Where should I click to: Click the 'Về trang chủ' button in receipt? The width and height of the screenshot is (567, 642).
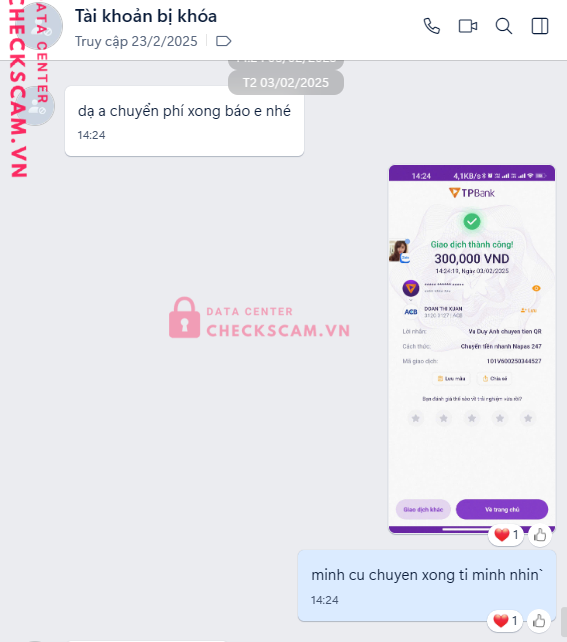tap(502, 509)
